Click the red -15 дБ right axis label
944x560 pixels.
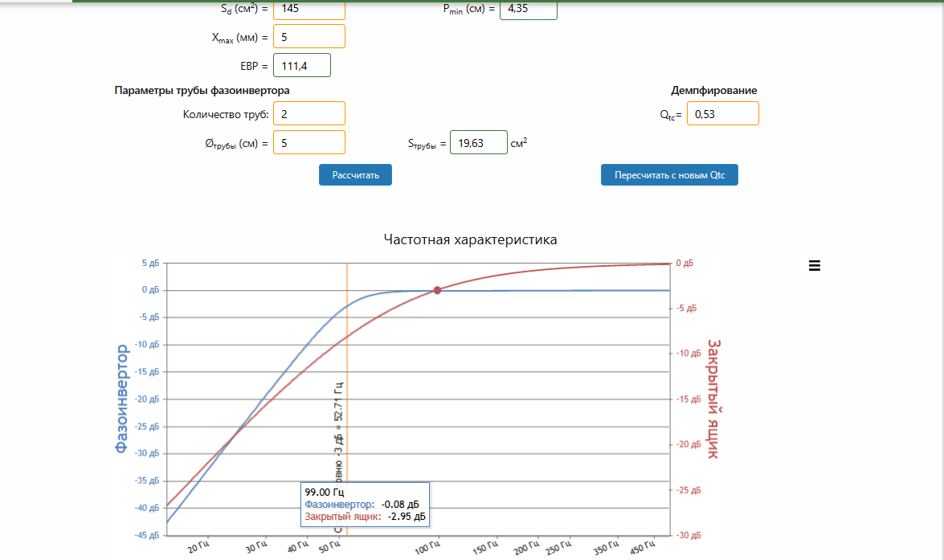coord(689,399)
